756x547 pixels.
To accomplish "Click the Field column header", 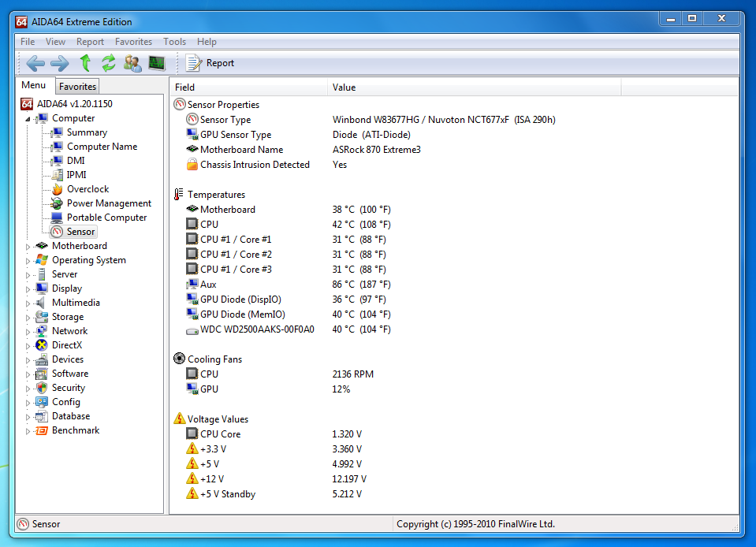I will 184,87.
